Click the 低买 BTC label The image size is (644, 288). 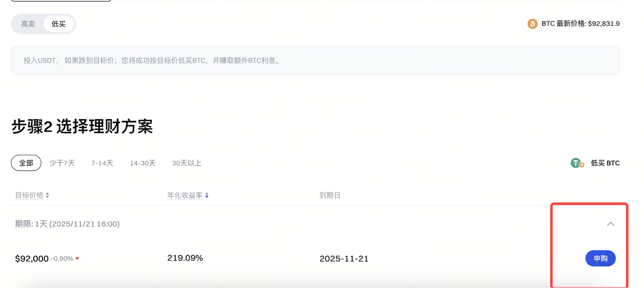[605, 163]
